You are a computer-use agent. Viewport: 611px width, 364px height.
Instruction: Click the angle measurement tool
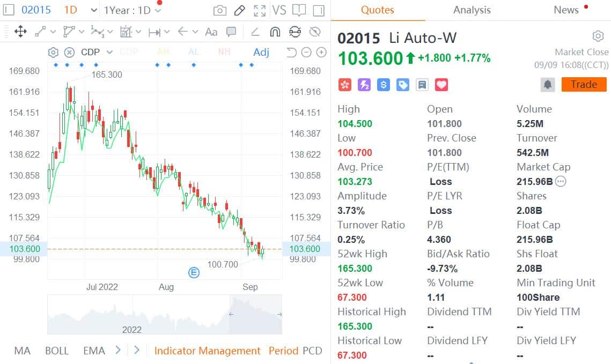click(x=255, y=32)
